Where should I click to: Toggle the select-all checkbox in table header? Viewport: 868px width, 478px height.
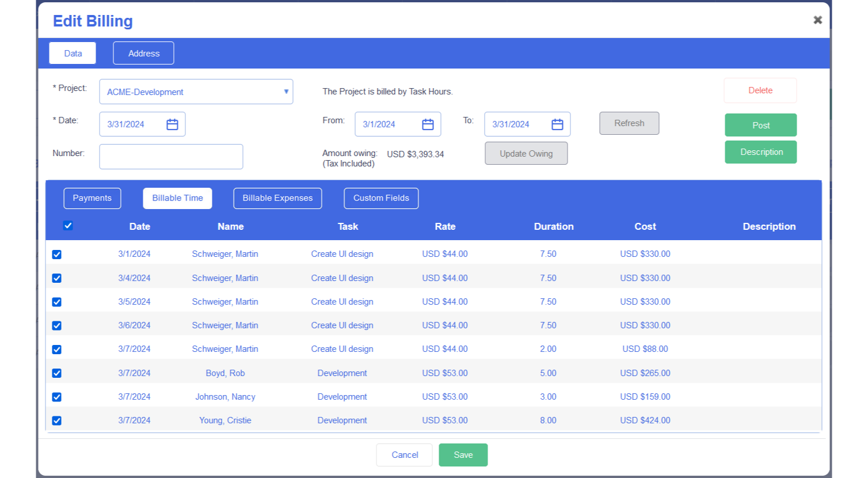point(68,226)
